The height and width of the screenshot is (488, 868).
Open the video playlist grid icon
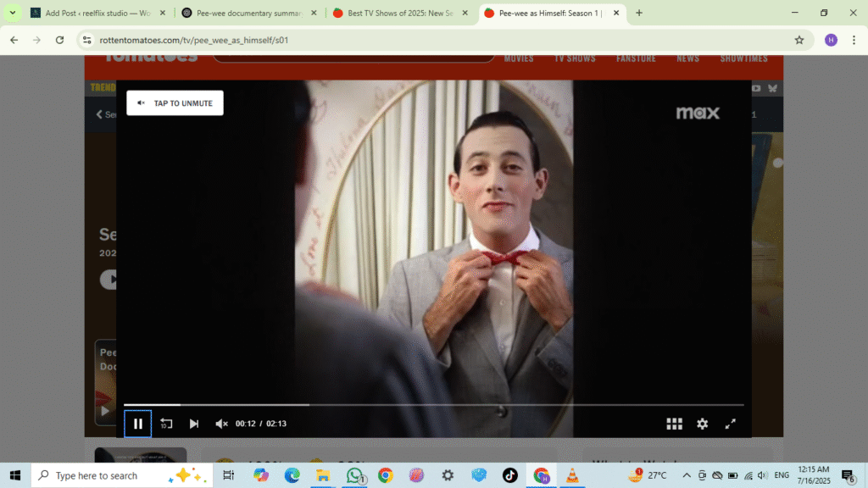pos(674,424)
